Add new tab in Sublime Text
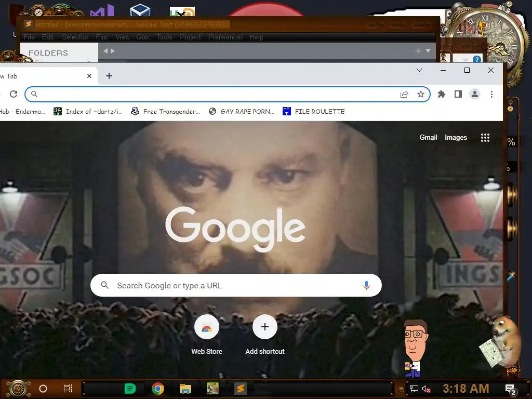532x399 pixels. 418,51
